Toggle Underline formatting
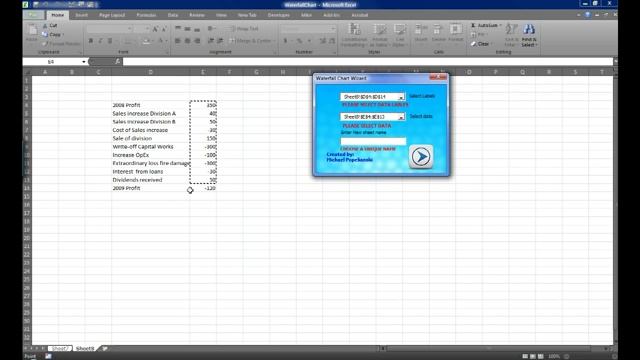The width and height of the screenshot is (640, 360). [110, 41]
